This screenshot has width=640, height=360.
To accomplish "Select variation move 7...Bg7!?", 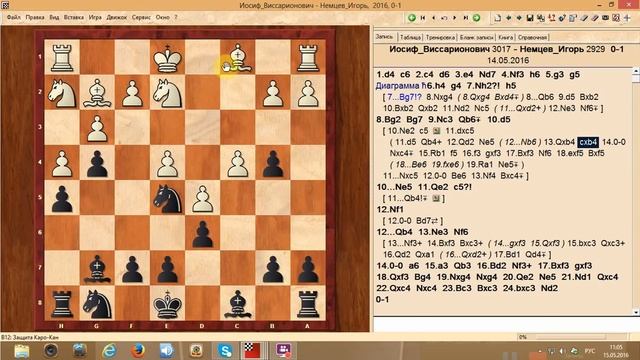I will [x=404, y=97].
